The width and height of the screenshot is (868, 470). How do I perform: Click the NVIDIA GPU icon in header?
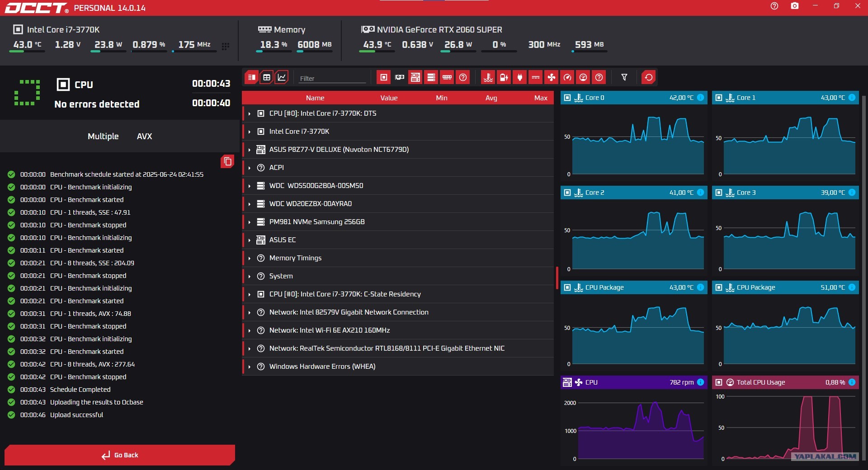368,29
